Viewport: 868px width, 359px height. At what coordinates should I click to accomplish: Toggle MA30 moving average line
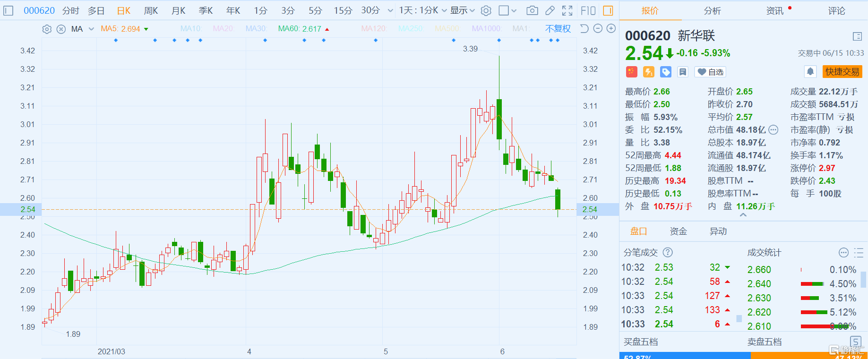tap(256, 29)
